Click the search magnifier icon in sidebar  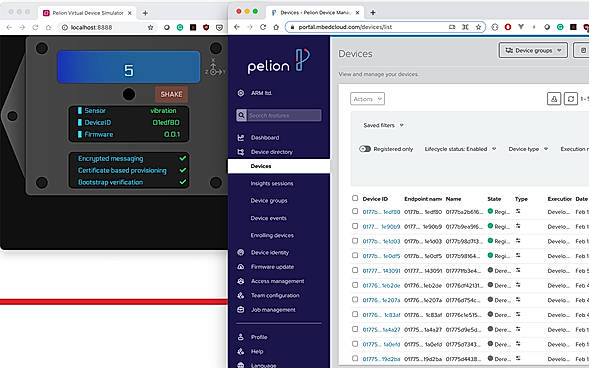(242, 115)
